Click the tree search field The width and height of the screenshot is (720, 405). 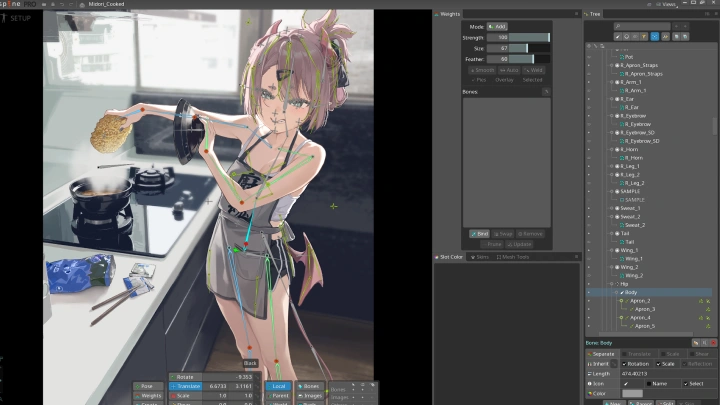[642, 27]
